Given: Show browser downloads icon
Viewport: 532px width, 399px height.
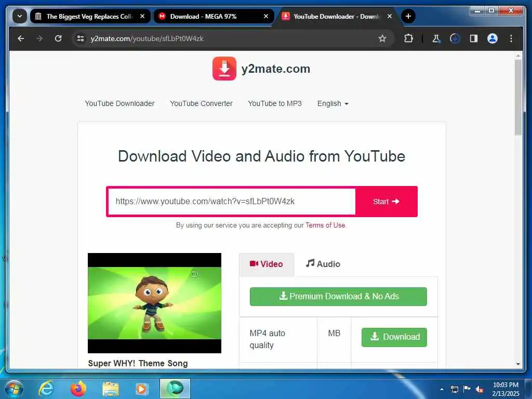Looking at the screenshot, I should [x=455, y=38].
